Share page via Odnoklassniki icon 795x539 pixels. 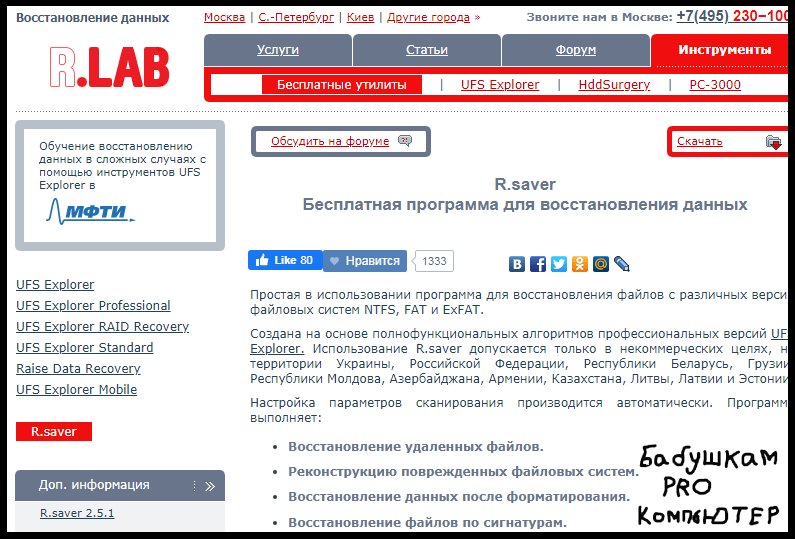tap(580, 264)
